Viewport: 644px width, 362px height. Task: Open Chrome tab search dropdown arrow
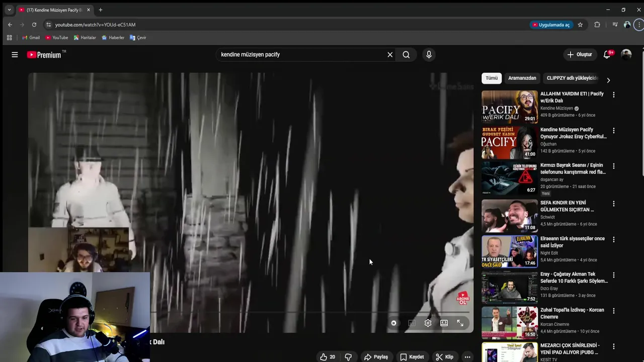click(9, 10)
